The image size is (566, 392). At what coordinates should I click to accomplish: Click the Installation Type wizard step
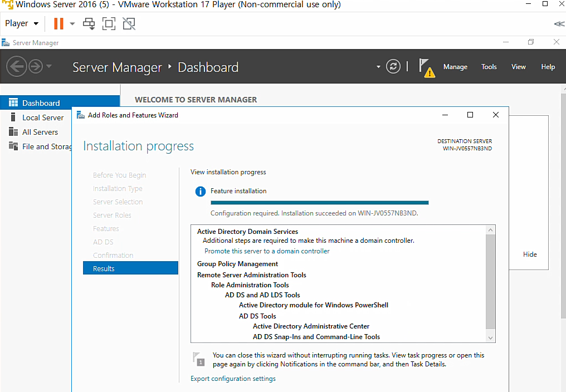pos(118,188)
